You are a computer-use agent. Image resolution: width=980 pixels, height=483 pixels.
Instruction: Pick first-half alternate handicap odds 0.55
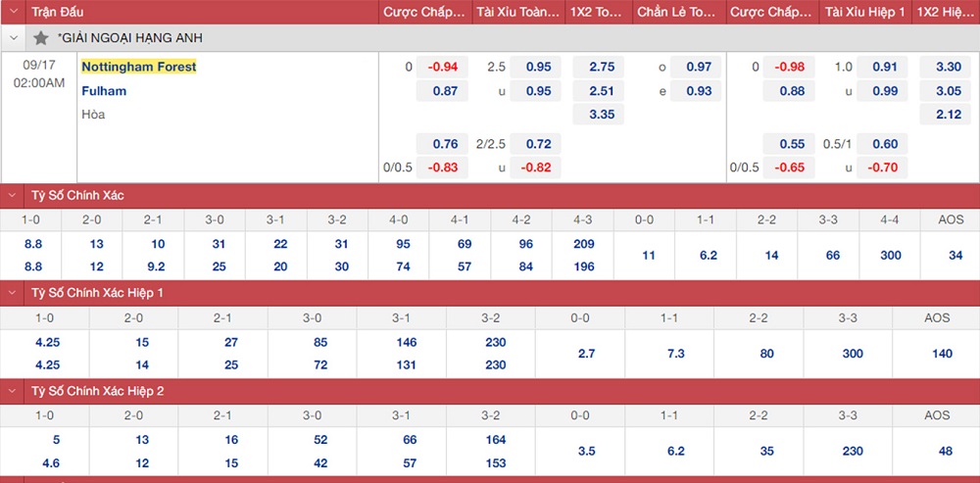coord(789,144)
